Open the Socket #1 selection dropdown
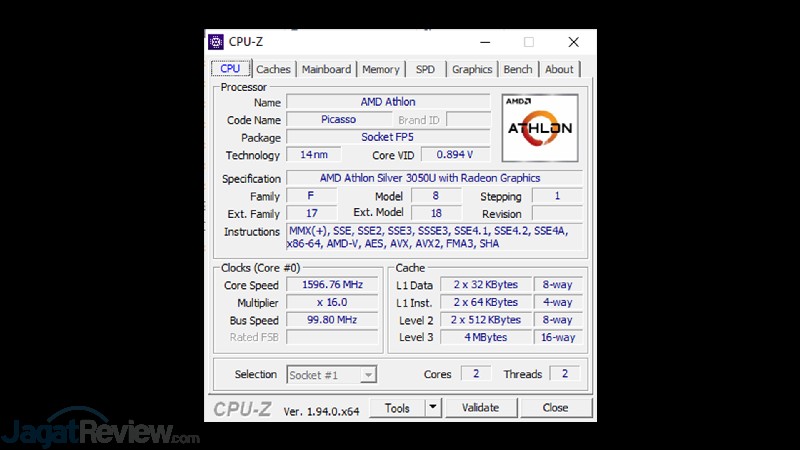This screenshot has width=800, height=450. click(x=331, y=374)
